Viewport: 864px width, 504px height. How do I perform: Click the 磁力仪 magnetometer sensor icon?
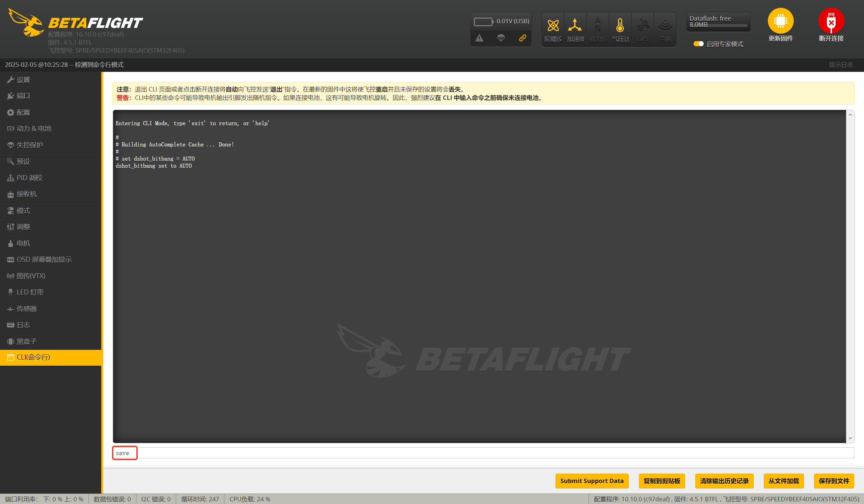coord(598,30)
